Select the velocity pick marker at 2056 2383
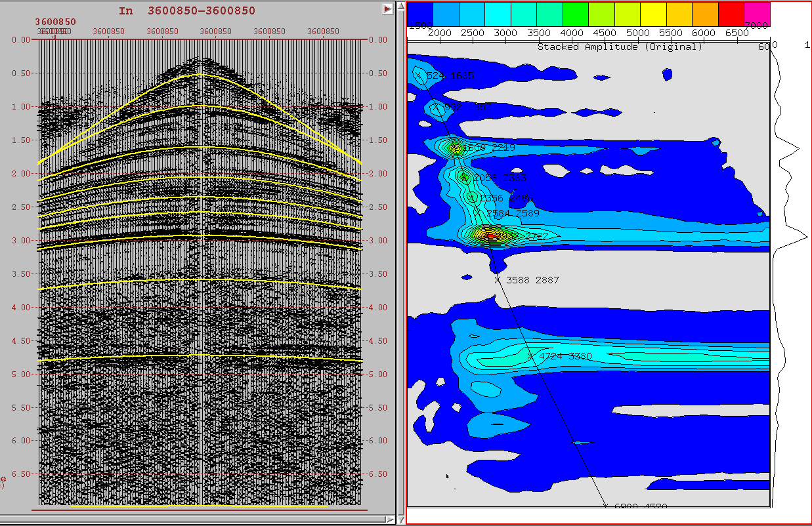Viewport: 812px width, 526px height. [x=464, y=178]
